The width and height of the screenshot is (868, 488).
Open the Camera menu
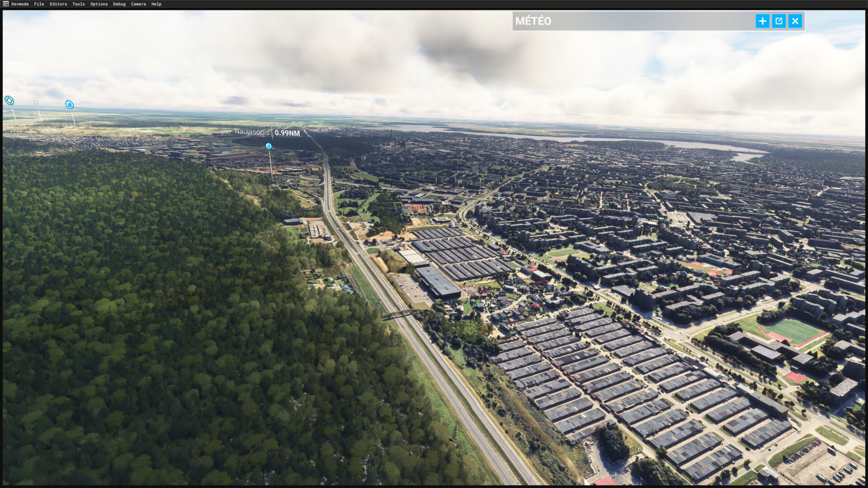click(138, 4)
